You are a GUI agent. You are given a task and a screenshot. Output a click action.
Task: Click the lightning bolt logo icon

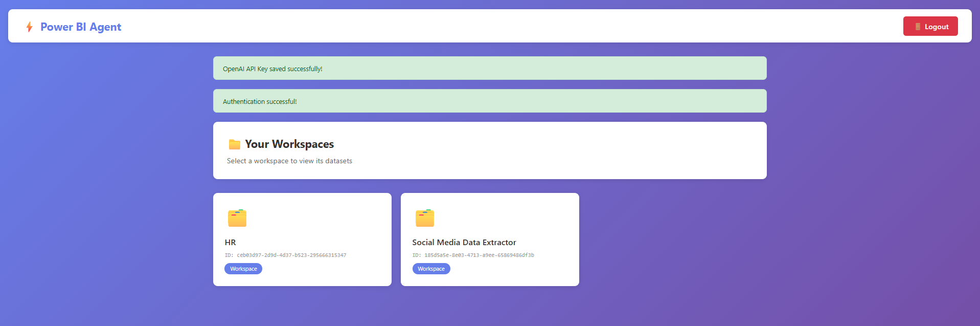[x=29, y=27]
